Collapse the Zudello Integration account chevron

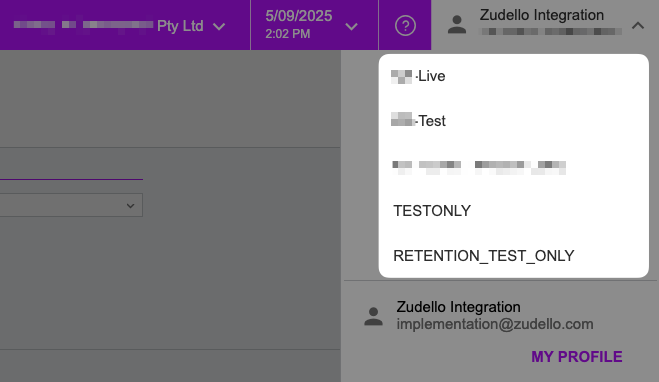point(638,26)
